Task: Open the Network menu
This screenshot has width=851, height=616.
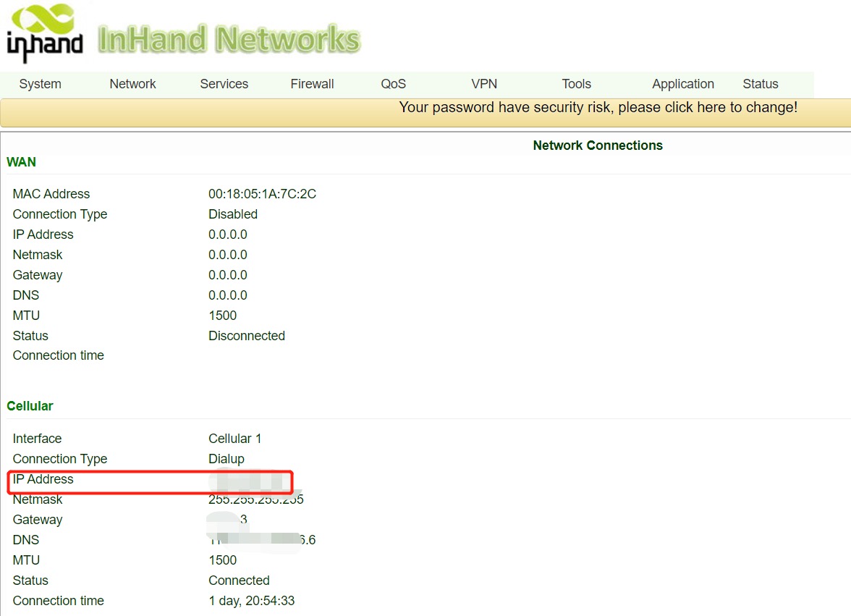Action: tap(132, 84)
